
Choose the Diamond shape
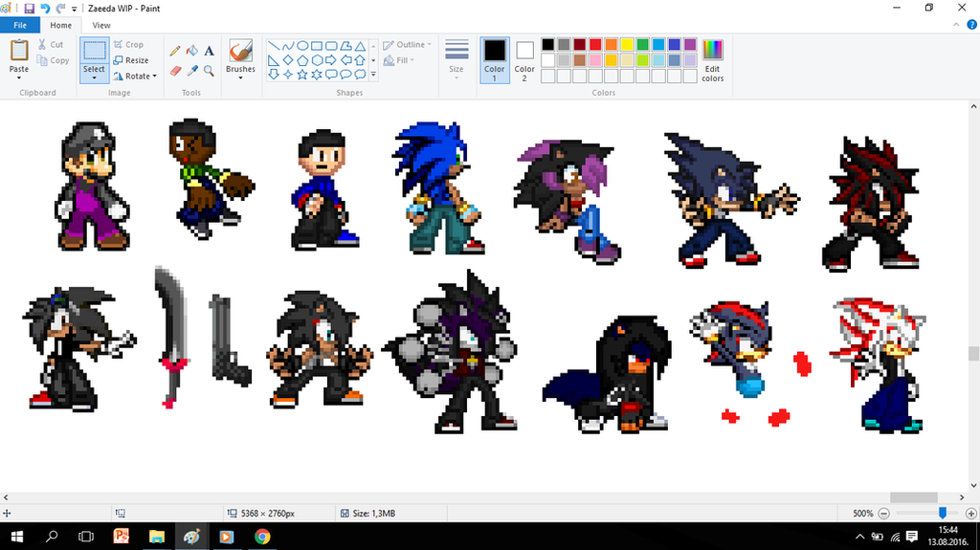pyautogui.click(x=287, y=60)
